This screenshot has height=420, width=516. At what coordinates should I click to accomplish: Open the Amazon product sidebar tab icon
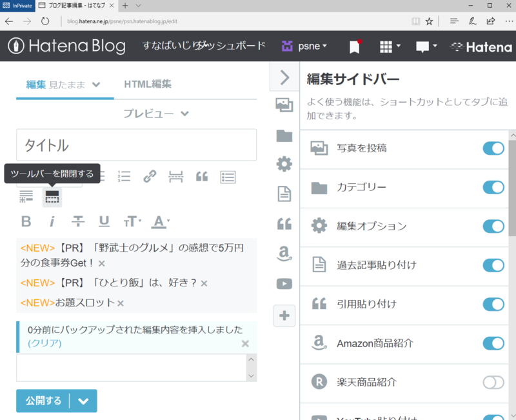(284, 254)
